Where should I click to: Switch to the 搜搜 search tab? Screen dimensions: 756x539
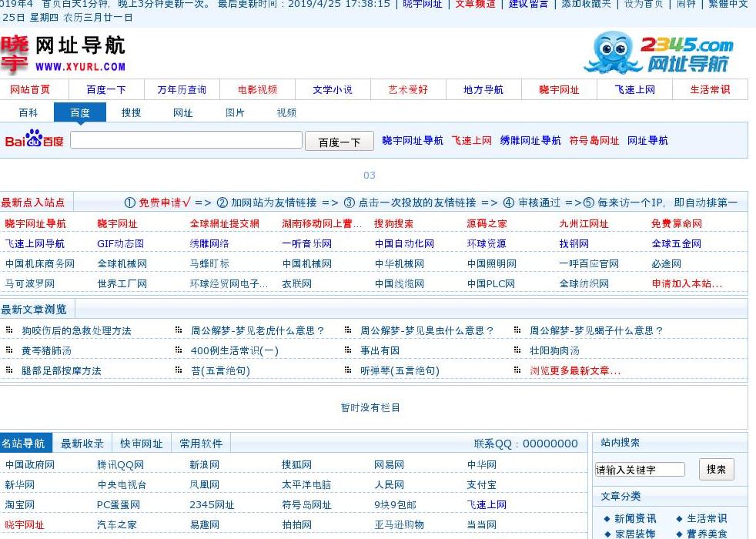[x=131, y=113]
